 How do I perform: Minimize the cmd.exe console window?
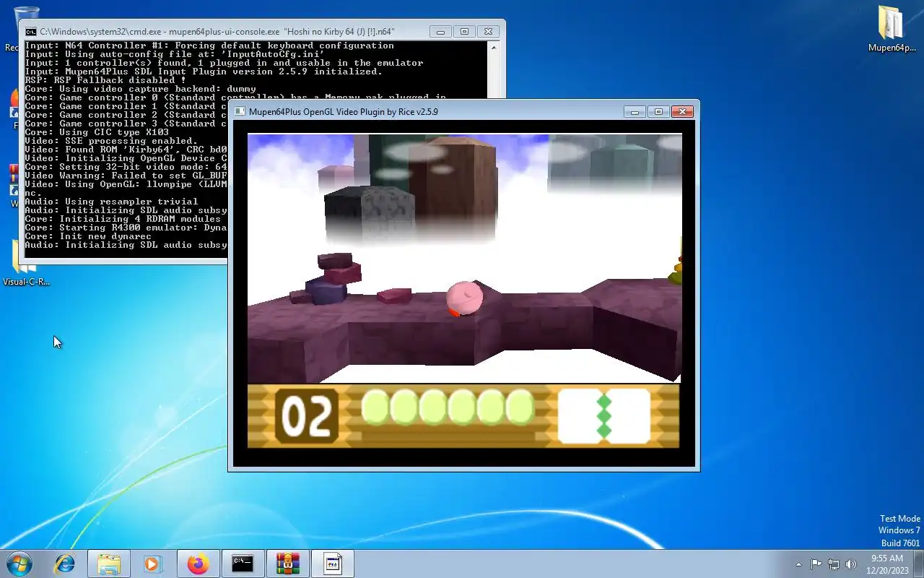coord(440,32)
